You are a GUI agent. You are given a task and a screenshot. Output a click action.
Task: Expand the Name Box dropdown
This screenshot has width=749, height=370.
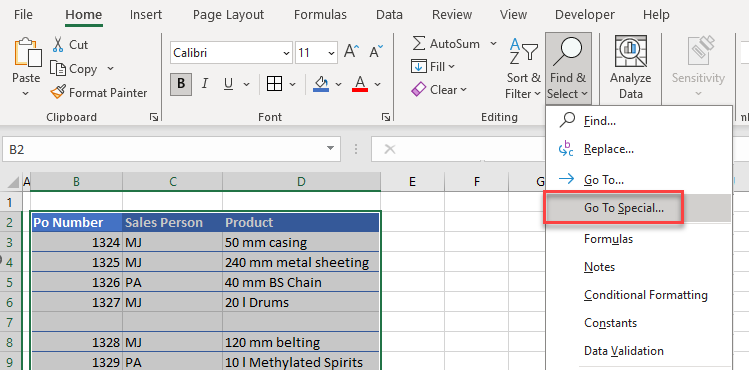(330, 148)
